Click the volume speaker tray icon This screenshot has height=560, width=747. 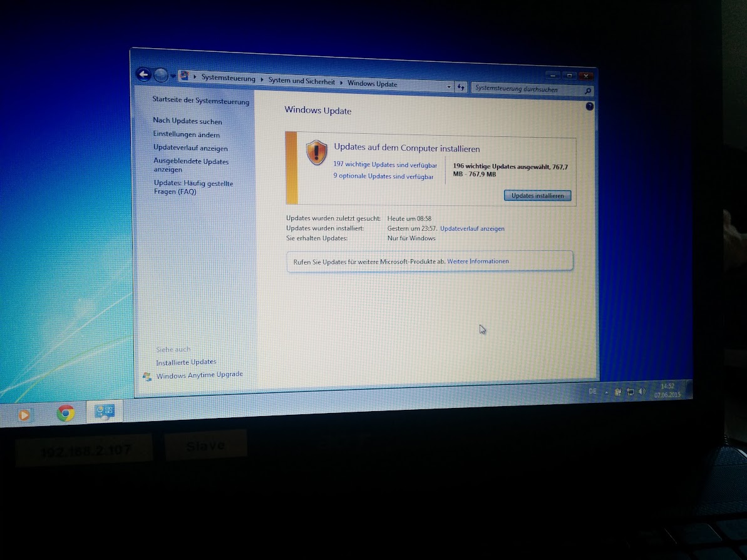tap(642, 392)
